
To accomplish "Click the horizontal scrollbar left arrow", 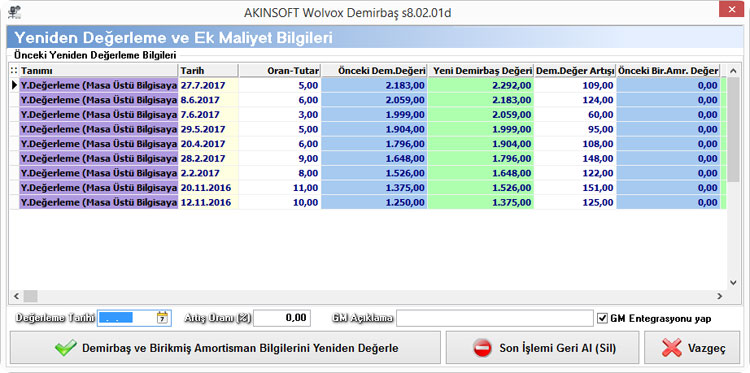I will (16, 296).
